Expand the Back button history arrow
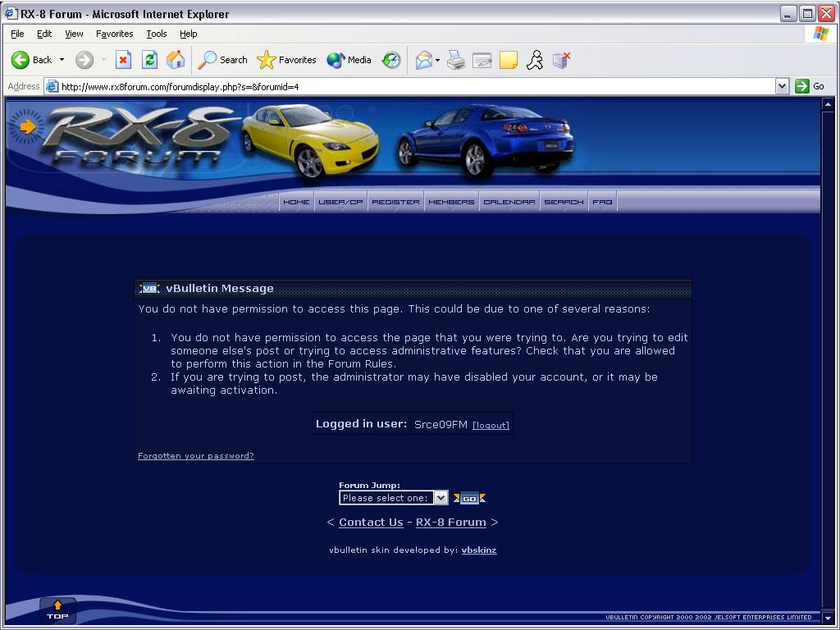Viewport: 840px width, 630px height. click(x=62, y=60)
